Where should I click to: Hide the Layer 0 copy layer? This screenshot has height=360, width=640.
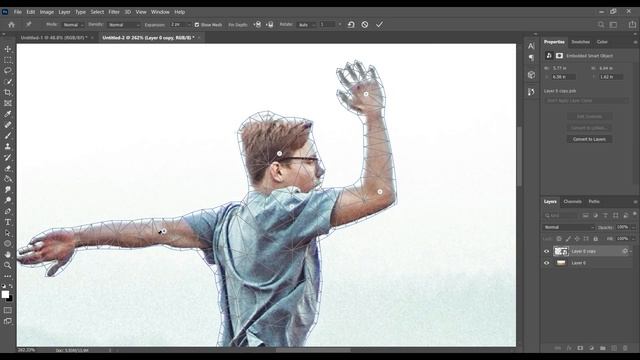click(547, 251)
